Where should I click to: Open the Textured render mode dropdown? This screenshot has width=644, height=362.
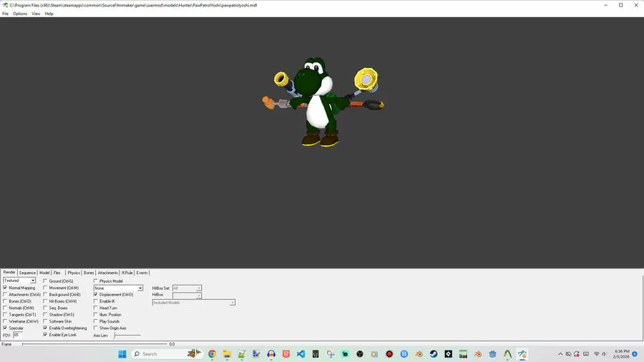click(x=19, y=280)
